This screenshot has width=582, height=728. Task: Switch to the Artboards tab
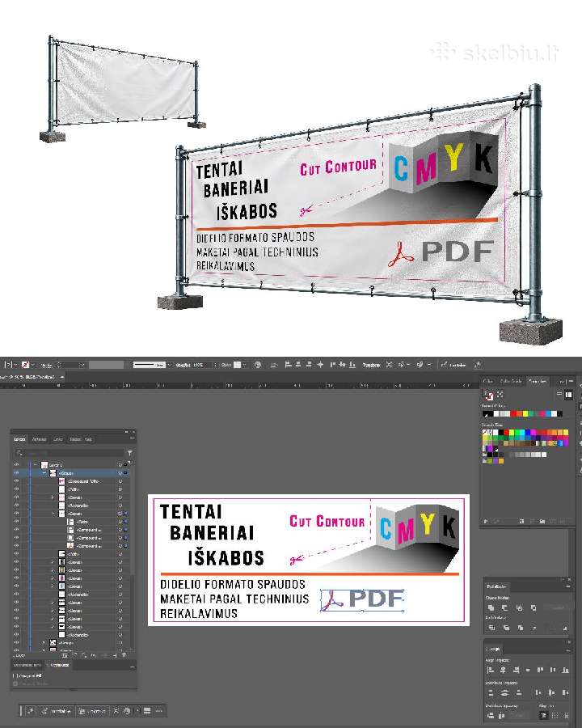[40, 438]
